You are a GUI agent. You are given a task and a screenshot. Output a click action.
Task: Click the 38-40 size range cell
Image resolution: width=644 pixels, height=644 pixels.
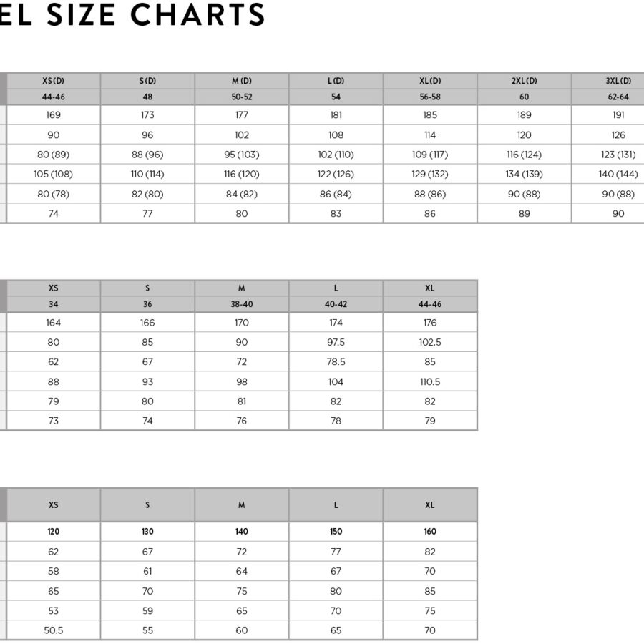(x=242, y=304)
